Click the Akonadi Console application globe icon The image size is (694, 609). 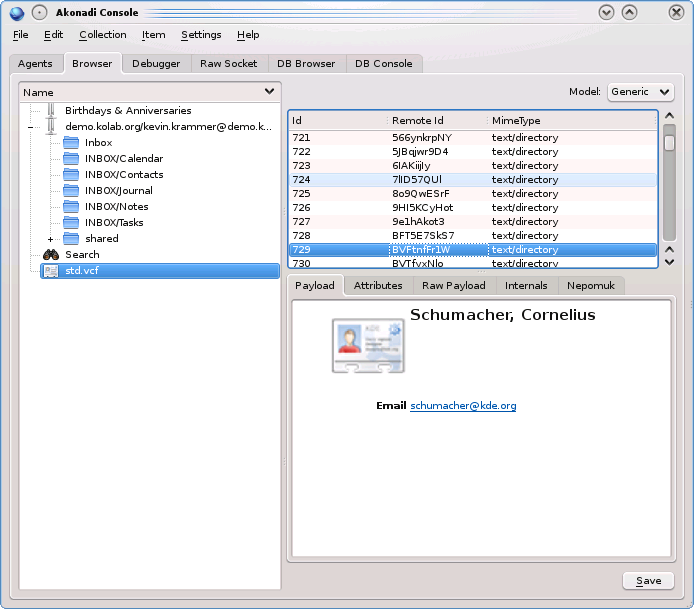pos(17,13)
